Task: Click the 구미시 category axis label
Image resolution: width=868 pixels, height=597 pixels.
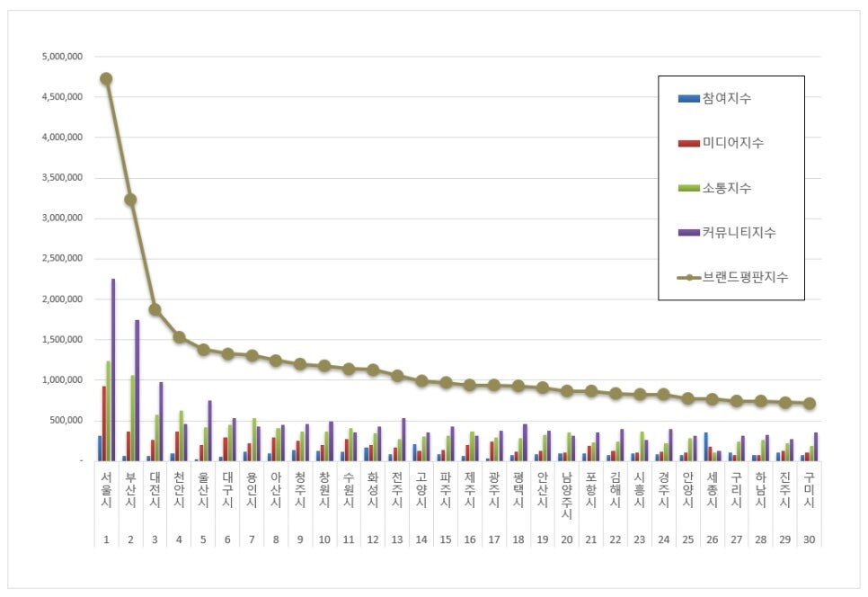Action: point(809,487)
